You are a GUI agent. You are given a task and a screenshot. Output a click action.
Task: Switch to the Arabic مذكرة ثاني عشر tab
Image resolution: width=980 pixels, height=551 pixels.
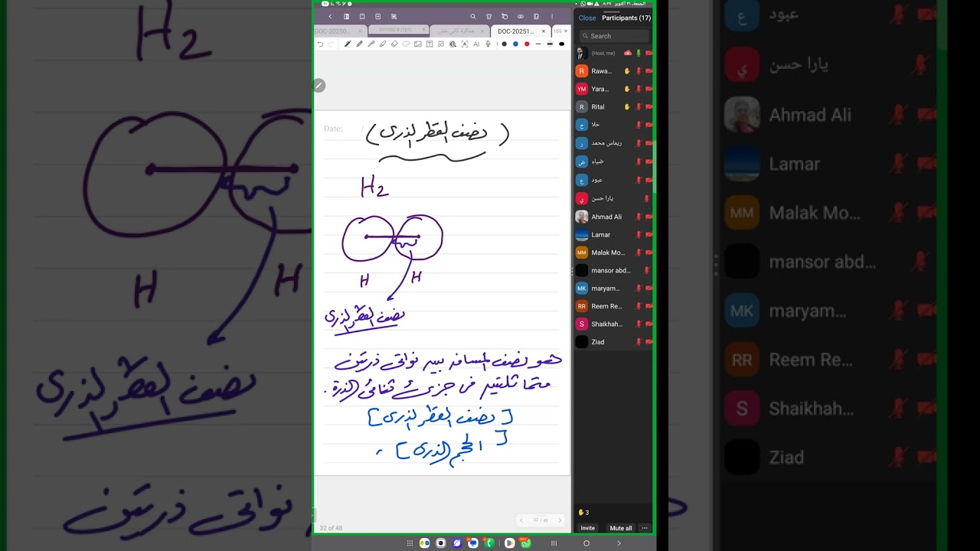(460, 31)
